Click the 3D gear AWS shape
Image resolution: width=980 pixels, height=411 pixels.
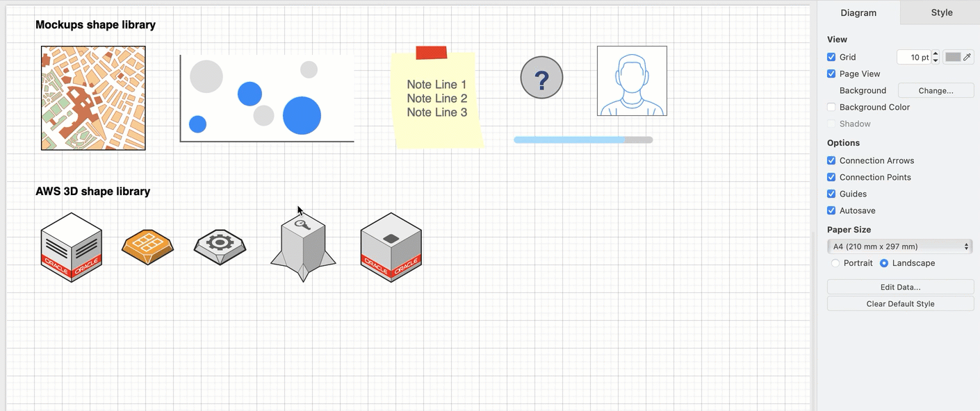coord(220,246)
